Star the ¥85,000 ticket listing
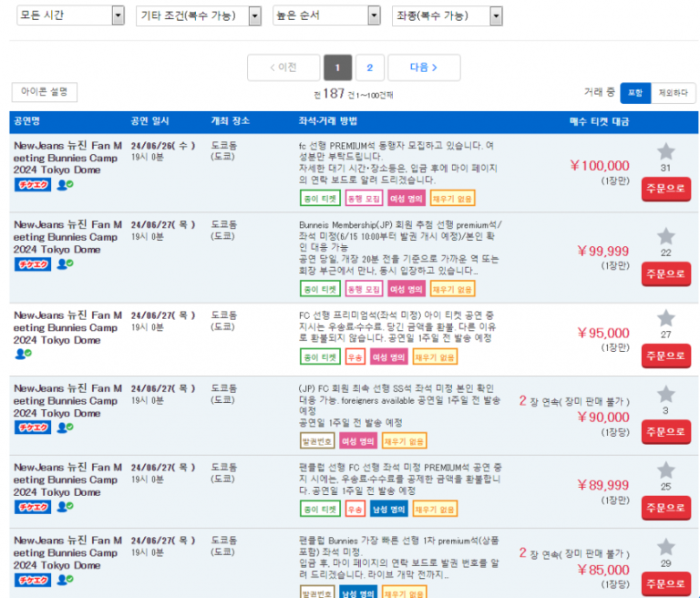Screen dimensions: 700x598 [665, 547]
